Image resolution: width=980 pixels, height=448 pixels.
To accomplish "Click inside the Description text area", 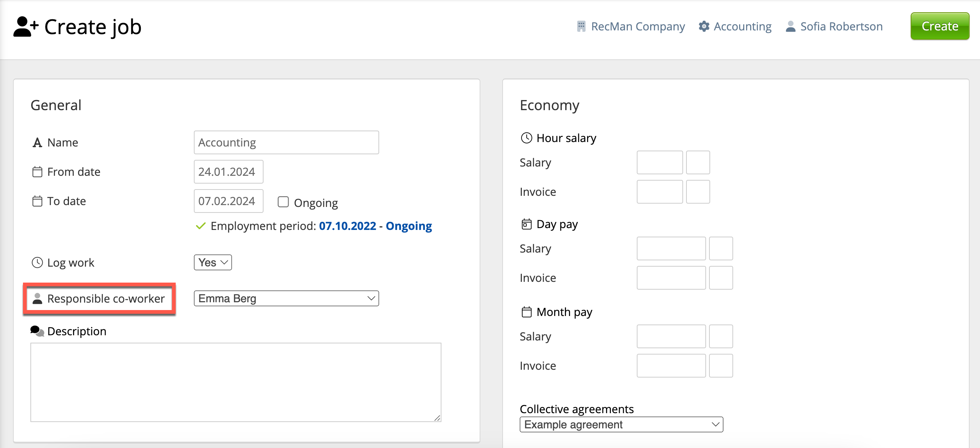I will [235, 382].
